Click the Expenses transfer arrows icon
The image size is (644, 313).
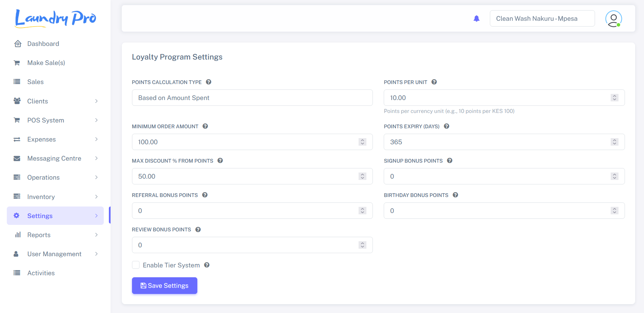click(17, 139)
